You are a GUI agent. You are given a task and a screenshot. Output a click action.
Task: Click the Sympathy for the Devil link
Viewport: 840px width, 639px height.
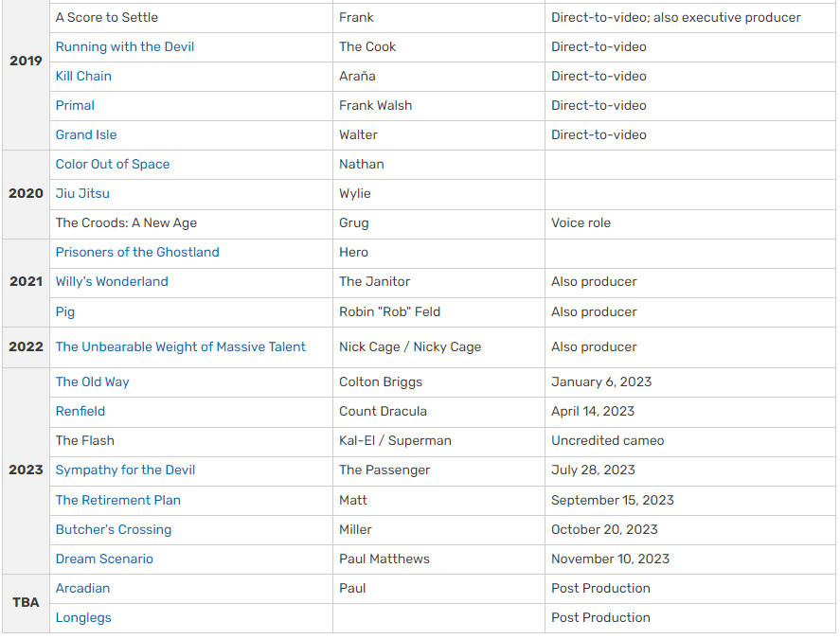(x=125, y=470)
